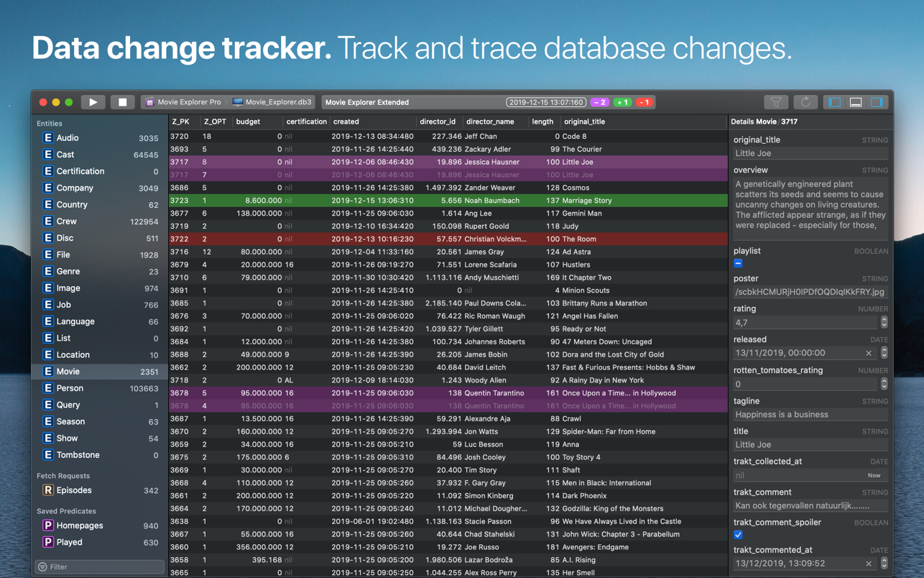
Task: Select the Disc entity icon
Action: (x=48, y=238)
